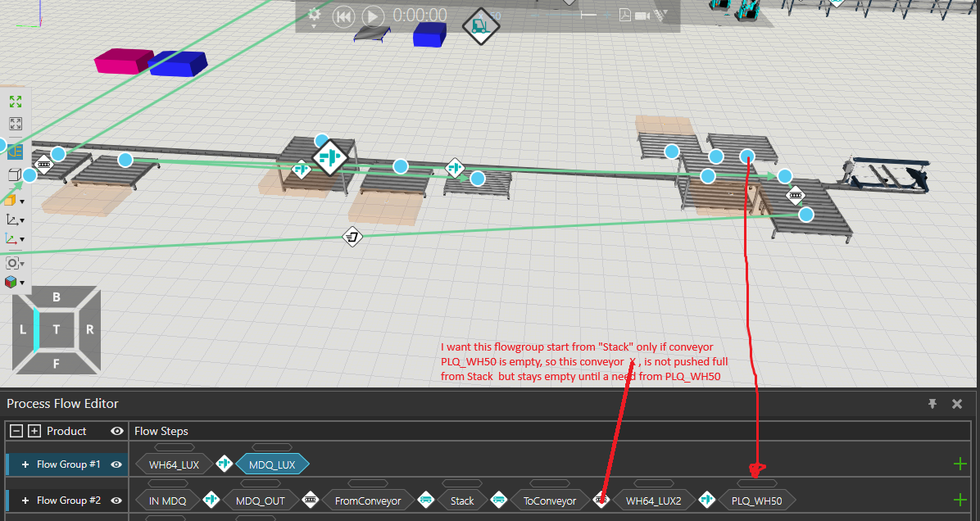The image size is (980, 521).
Task: Click the green fill-view icon
Action: tap(15, 102)
